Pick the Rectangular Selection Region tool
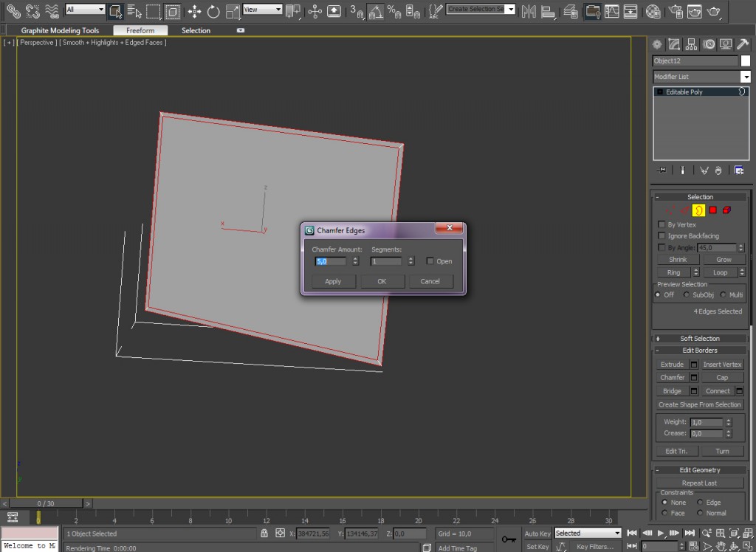Image resolution: width=756 pixels, height=552 pixels. (x=154, y=10)
